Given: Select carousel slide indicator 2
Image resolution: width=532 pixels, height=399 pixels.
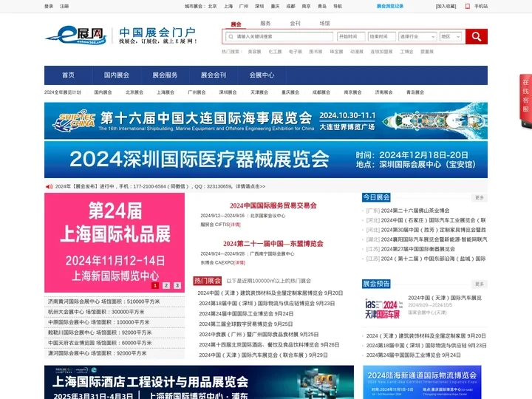Looking at the screenshot, I should 166,285.
